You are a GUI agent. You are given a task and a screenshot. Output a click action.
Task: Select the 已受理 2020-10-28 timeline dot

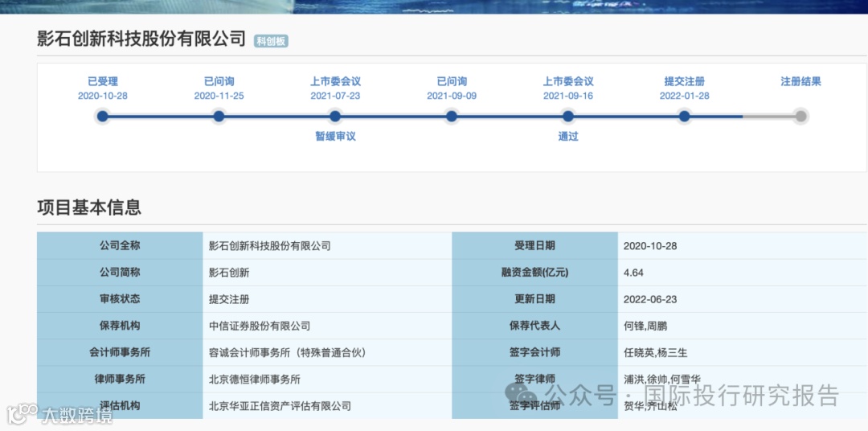(x=102, y=117)
